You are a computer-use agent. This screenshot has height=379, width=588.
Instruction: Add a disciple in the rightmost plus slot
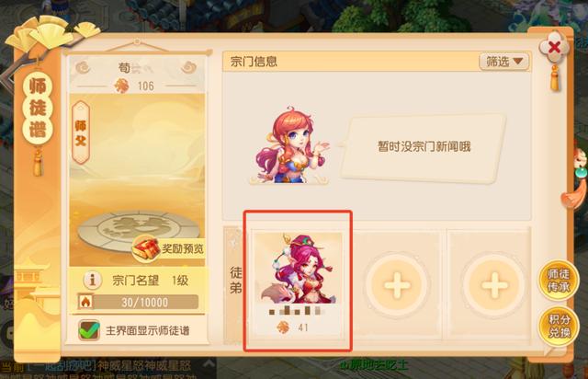[494, 285]
